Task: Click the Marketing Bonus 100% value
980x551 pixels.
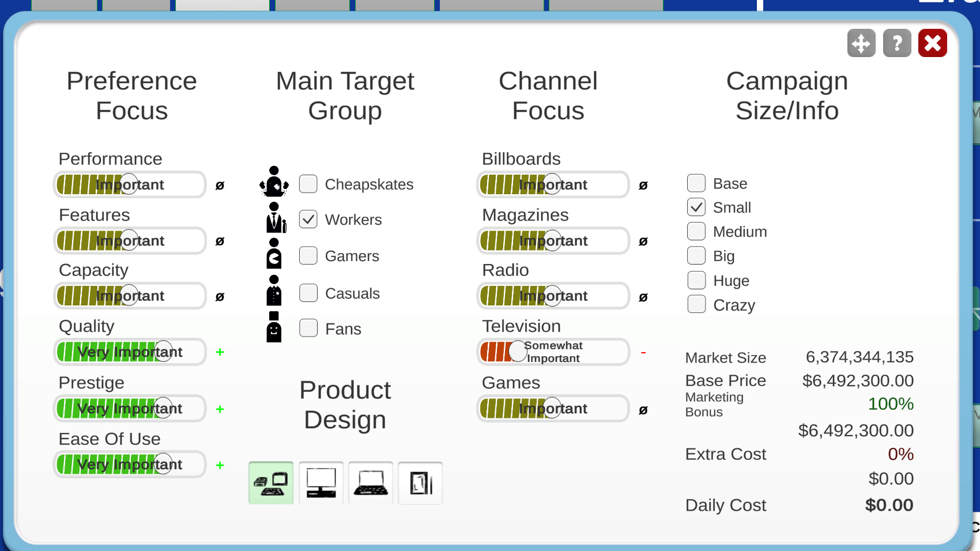Action: (891, 403)
